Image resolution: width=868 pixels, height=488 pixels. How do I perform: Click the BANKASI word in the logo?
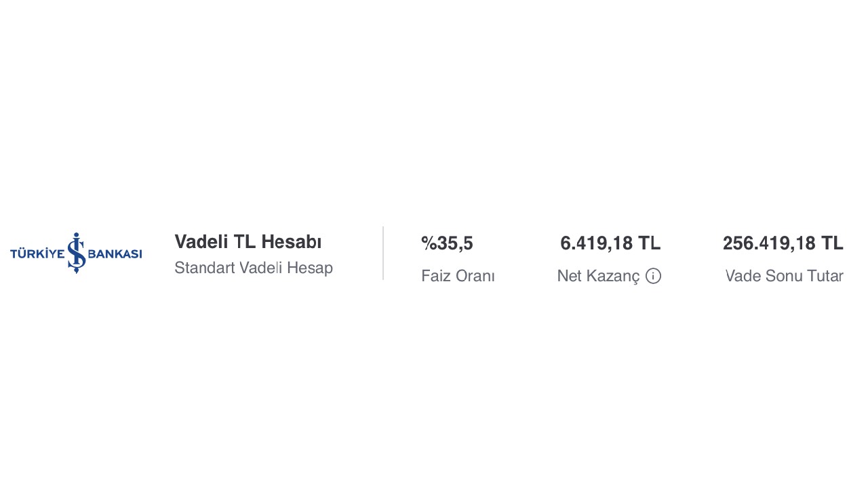point(115,254)
